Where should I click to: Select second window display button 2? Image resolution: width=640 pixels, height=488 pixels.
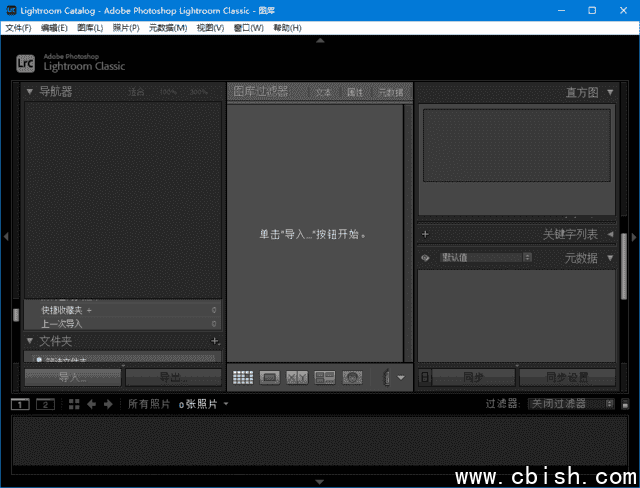click(45, 404)
